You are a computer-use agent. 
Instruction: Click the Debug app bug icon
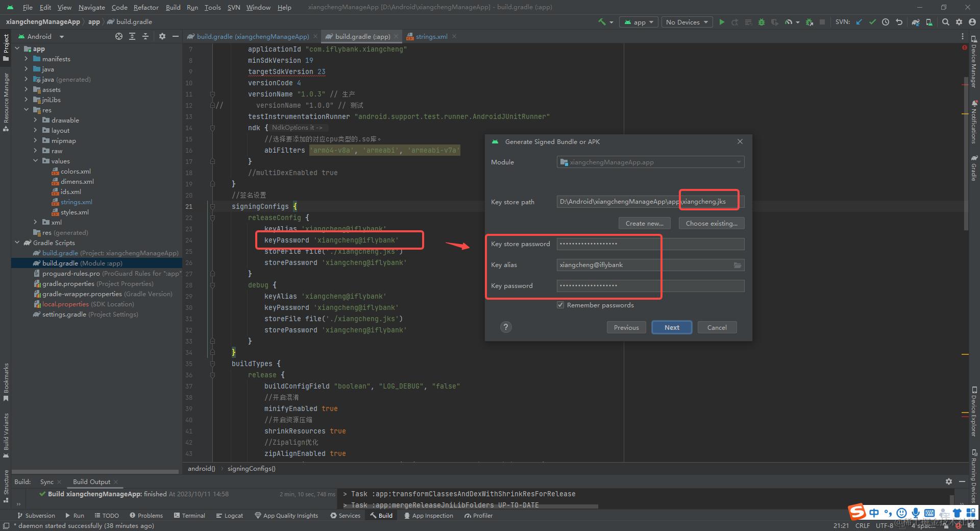pyautogui.click(x=761, y=22)
